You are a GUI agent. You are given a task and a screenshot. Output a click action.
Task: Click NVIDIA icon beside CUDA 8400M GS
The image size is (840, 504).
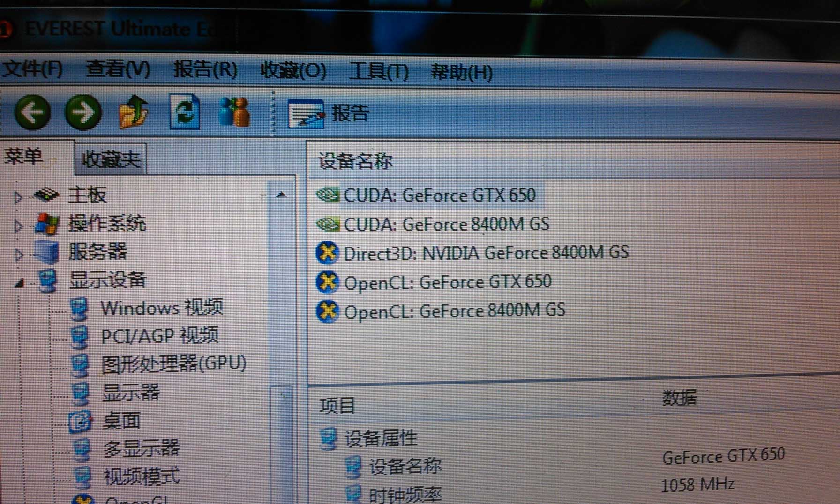(328, 224)
